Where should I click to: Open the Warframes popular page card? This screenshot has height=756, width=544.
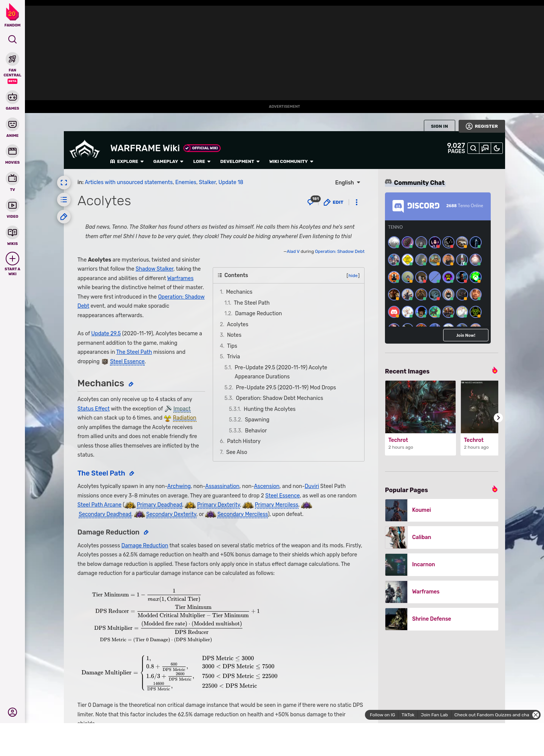coord(442,592)
